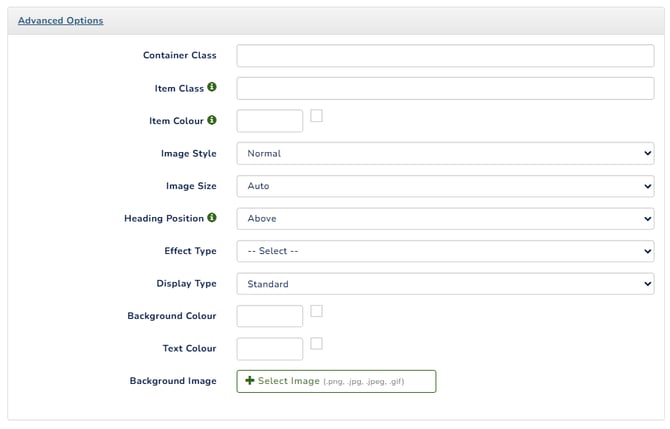Enable the Background Colour checkbox

(316, 311)
